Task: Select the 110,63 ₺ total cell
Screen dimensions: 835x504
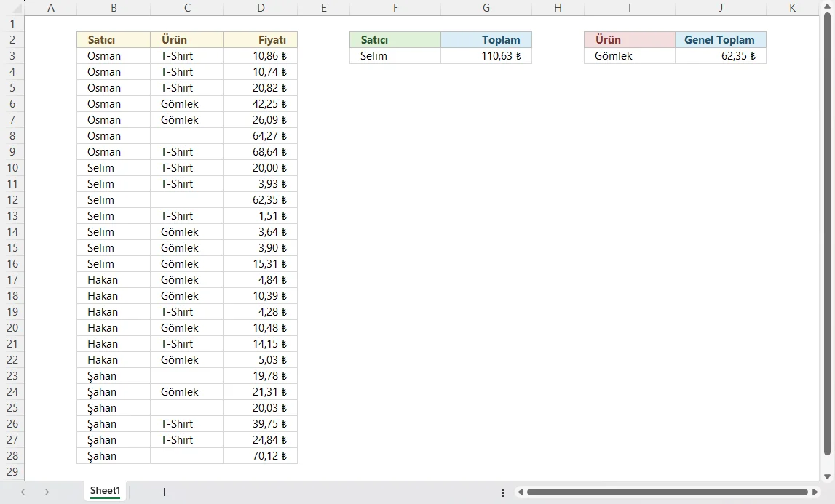Action: (x=486, y=56)
